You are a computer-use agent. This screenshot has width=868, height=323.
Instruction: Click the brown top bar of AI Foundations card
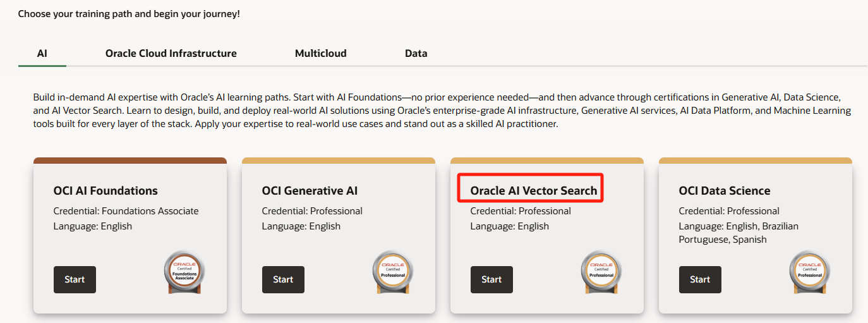click(x=130, y=161)
